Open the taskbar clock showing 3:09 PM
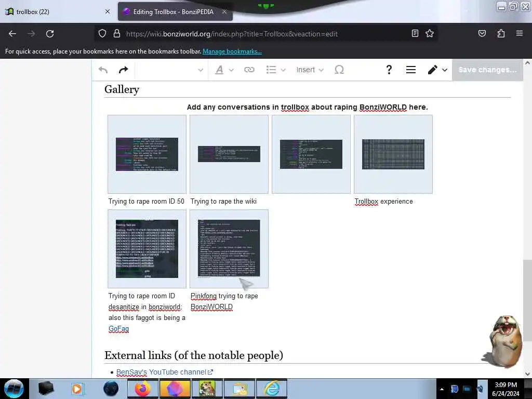Viewport: 532px width, 399px height. tap(506, 389)
